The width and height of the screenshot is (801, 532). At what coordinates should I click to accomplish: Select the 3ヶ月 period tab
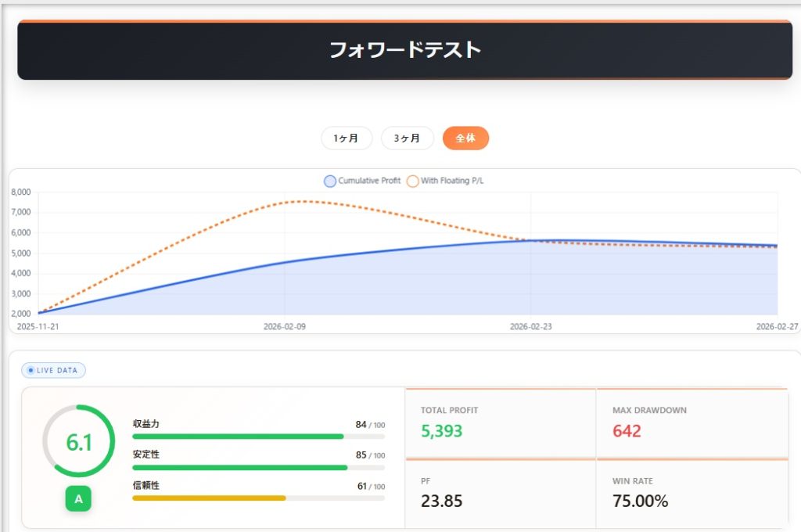pos(407,138)
